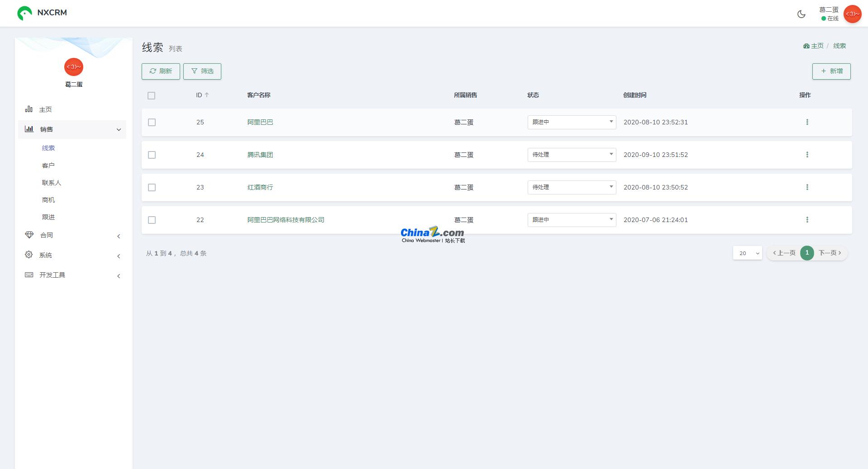Image resolution: width=868 pixels, height=469 pixels.
Task: Click timestamp 2020-08-10 23:50:52
Action: [x=656, y=187]
